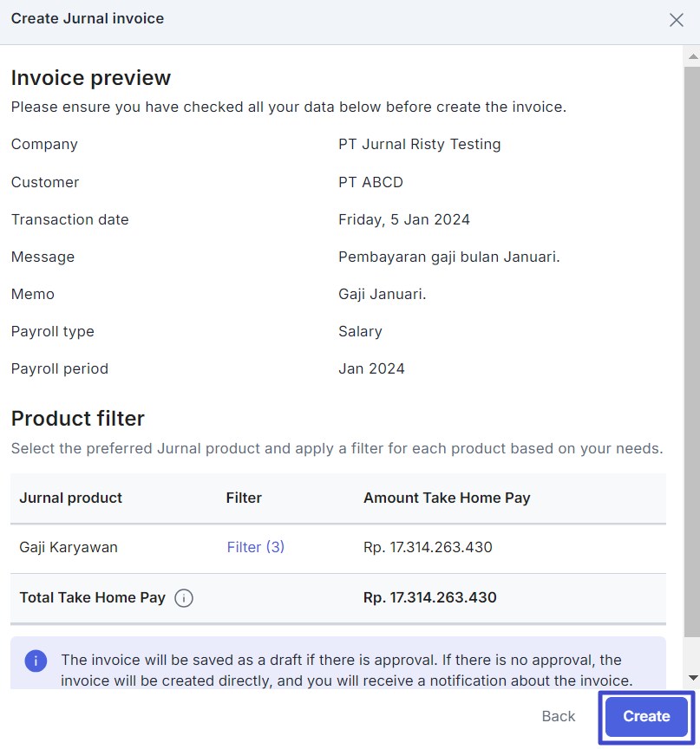Click the Company value PT Jurnal Risty Testing
The width and height of the screenshot is (700, 749).
(x=419, y=144)
